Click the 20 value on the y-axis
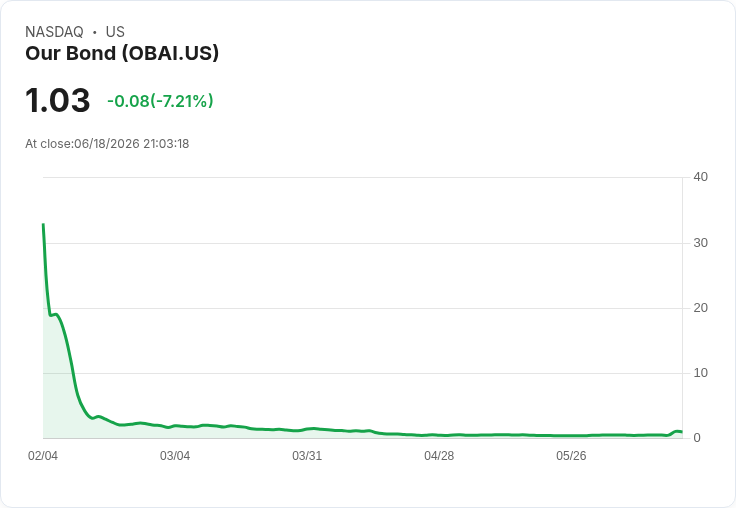Screen dimensions: 736x508 pos(700,308)
